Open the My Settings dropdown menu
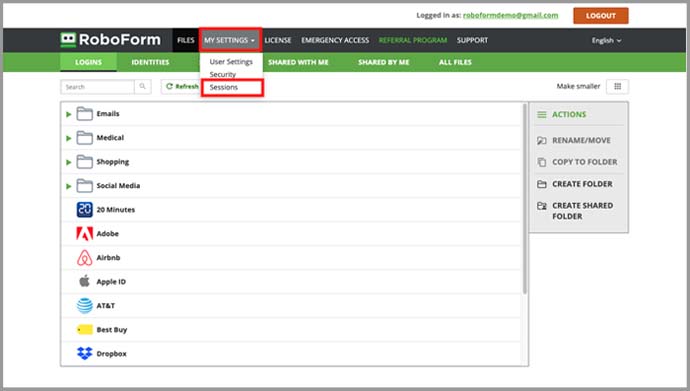Image resolution: width=690 pixels, height=391 pixels. click(230, 40)
